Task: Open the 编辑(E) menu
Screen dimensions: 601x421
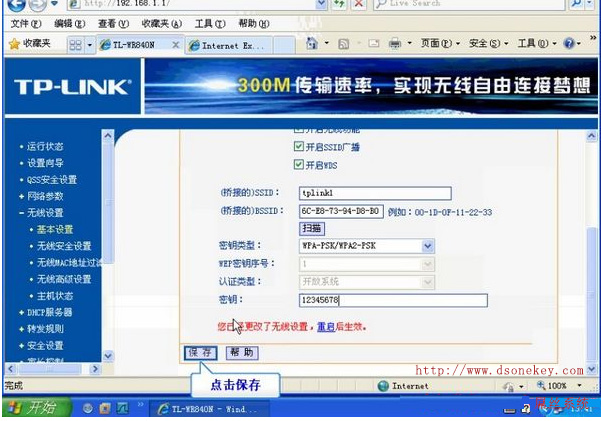Action: tap(69, 24)
